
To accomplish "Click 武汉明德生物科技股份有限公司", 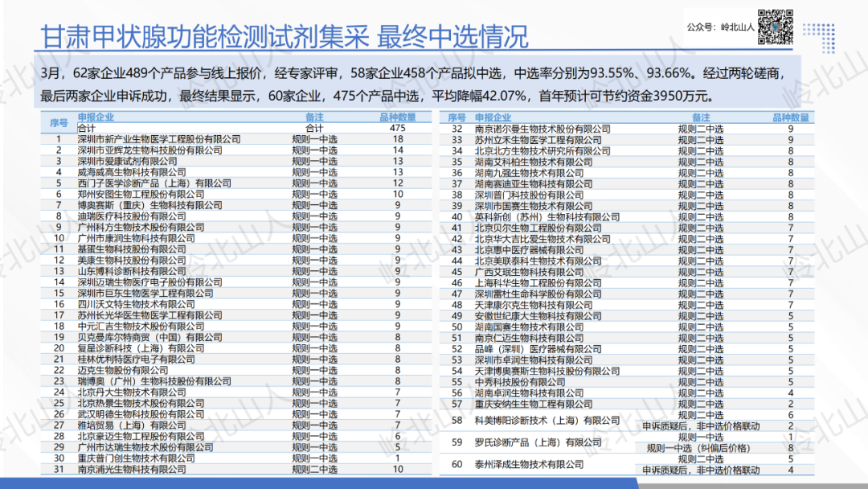I will (141, 414).
